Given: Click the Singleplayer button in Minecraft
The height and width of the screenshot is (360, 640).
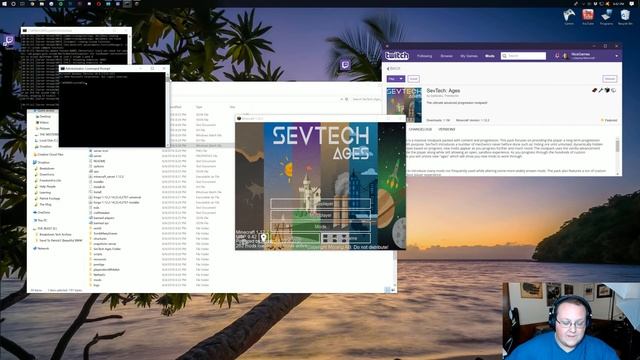Looking at the screenshot, I should point(320,203).
